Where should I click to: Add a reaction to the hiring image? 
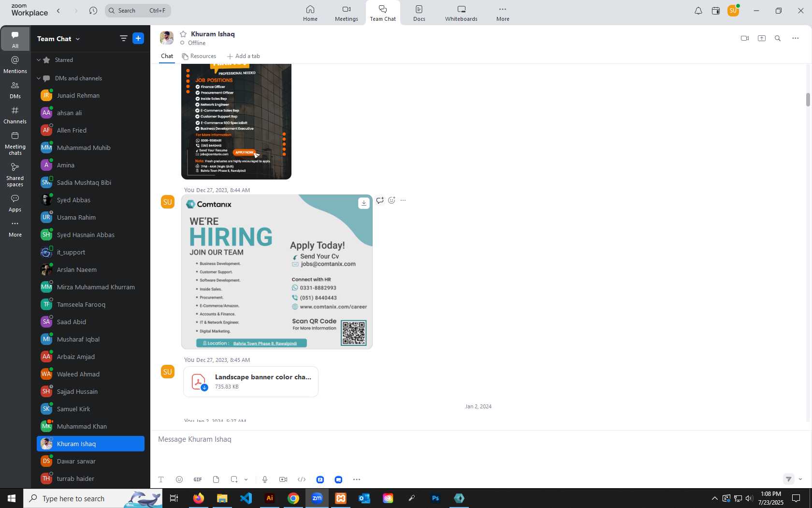pyautogui.click(x=391, y=200)
